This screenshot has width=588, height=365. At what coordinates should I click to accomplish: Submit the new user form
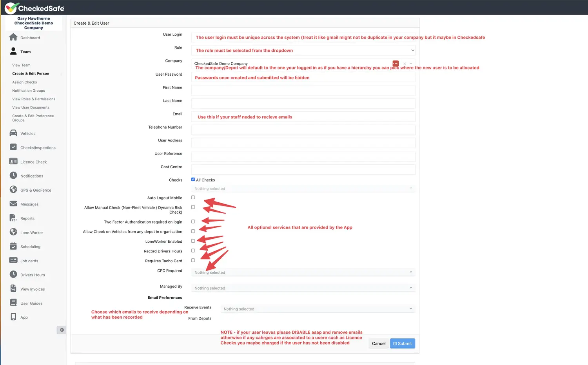pyautogui.click(x=402, y=343)
